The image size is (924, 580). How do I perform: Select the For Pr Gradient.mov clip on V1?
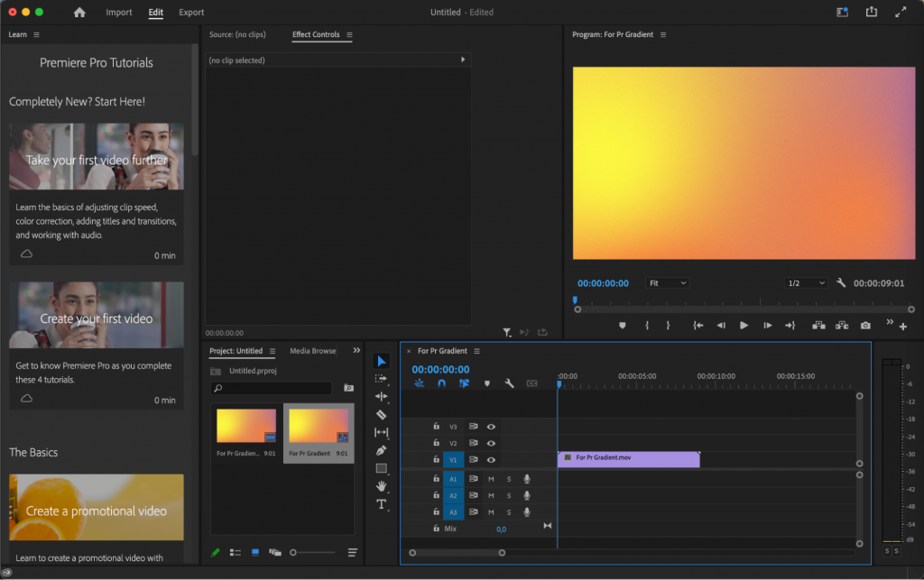[x=627, y=459]
